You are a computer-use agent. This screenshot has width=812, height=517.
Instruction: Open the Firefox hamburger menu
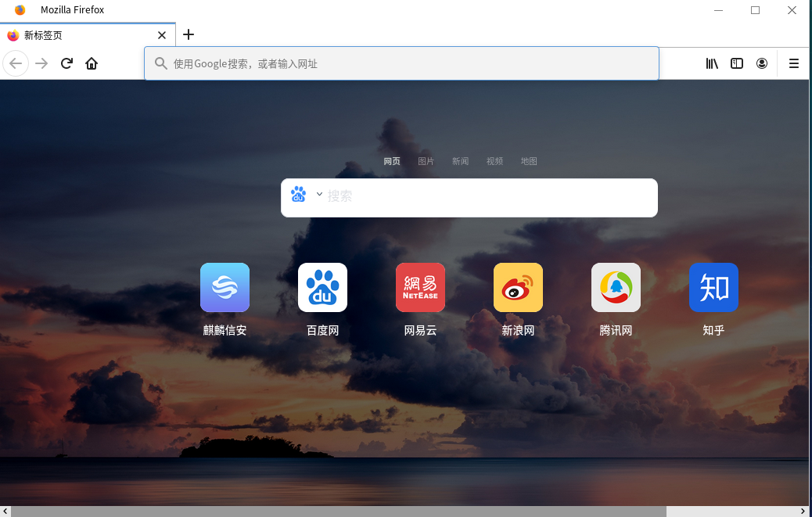click(x=794, y=63)
